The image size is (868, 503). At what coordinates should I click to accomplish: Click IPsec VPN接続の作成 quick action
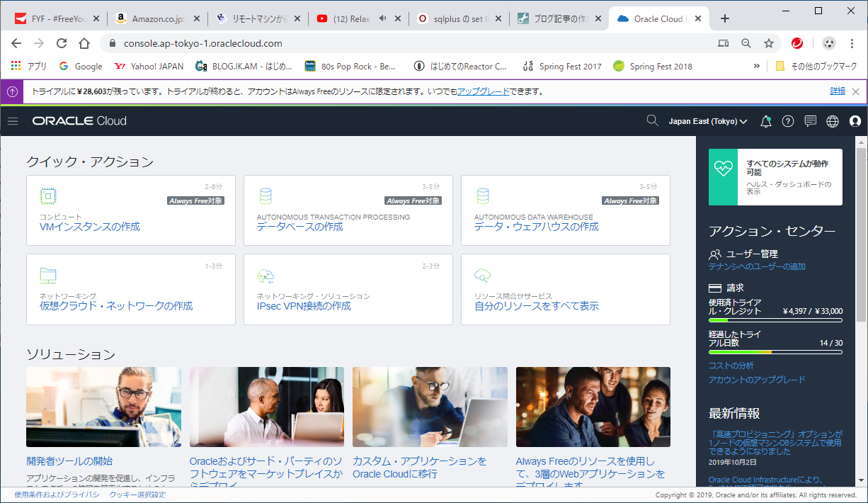click(304, 306)
